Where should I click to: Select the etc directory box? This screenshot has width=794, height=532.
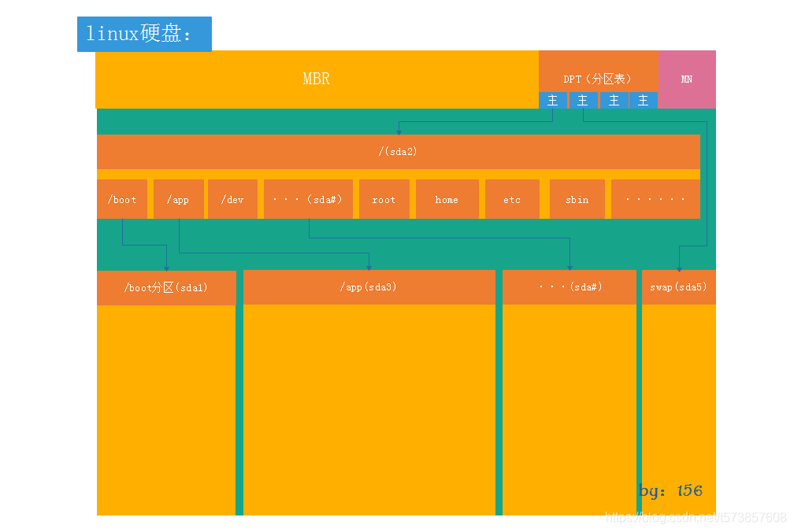(513, 199)
